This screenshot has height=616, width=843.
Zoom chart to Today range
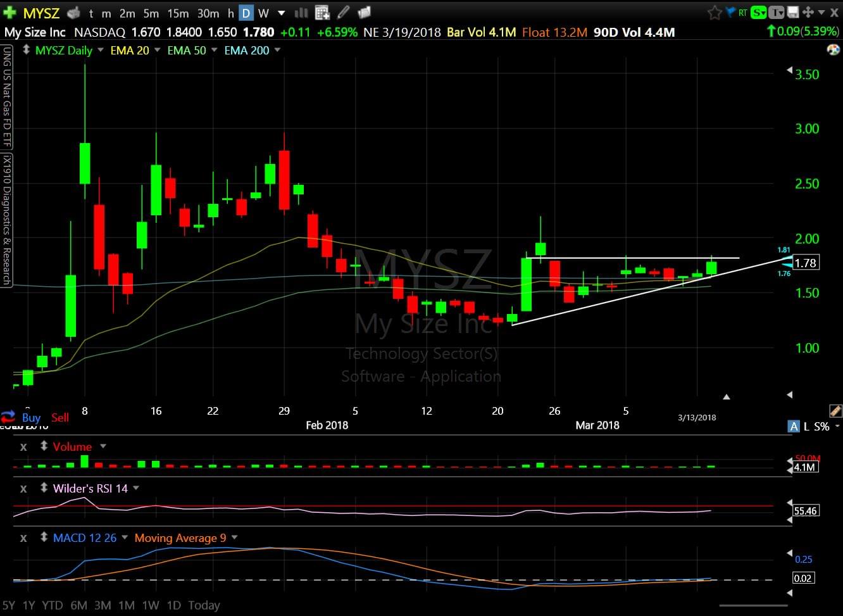tap(204, 605)
